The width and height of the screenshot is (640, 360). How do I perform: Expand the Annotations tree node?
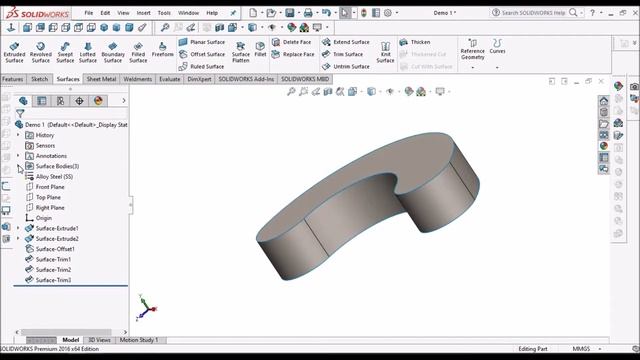(x=18, y=156)
